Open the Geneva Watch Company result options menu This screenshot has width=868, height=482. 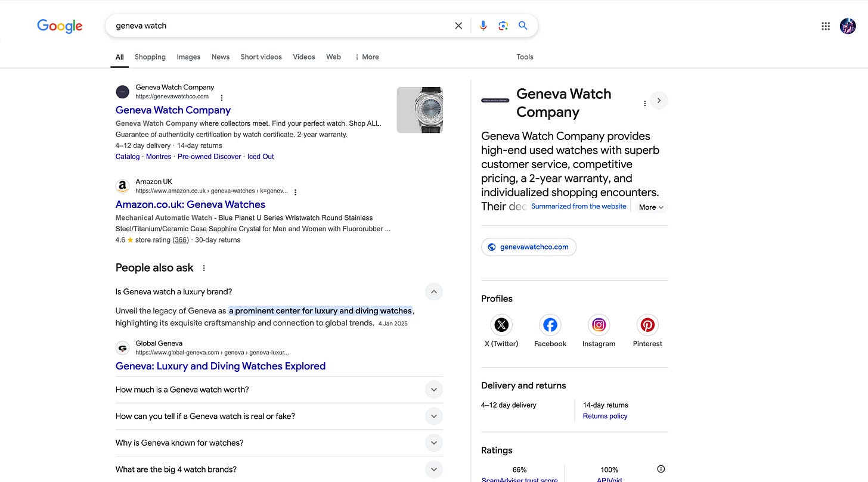pyautogui.click(x=222, y=98)
